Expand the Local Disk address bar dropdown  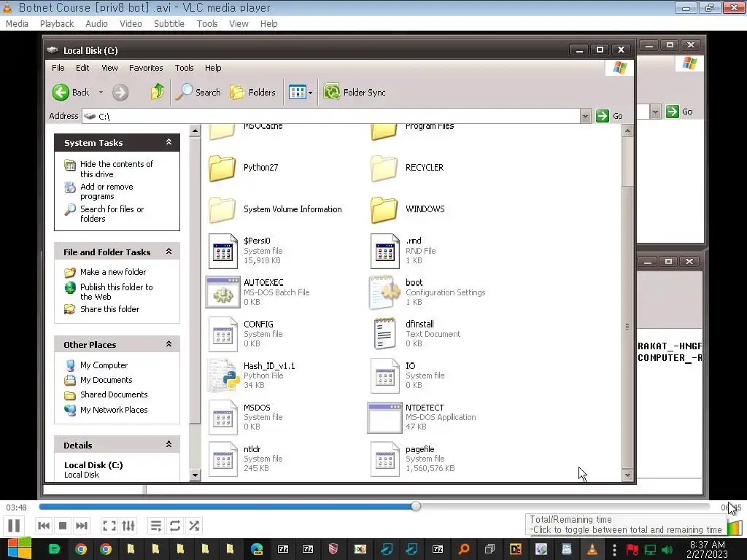point(585,116)
